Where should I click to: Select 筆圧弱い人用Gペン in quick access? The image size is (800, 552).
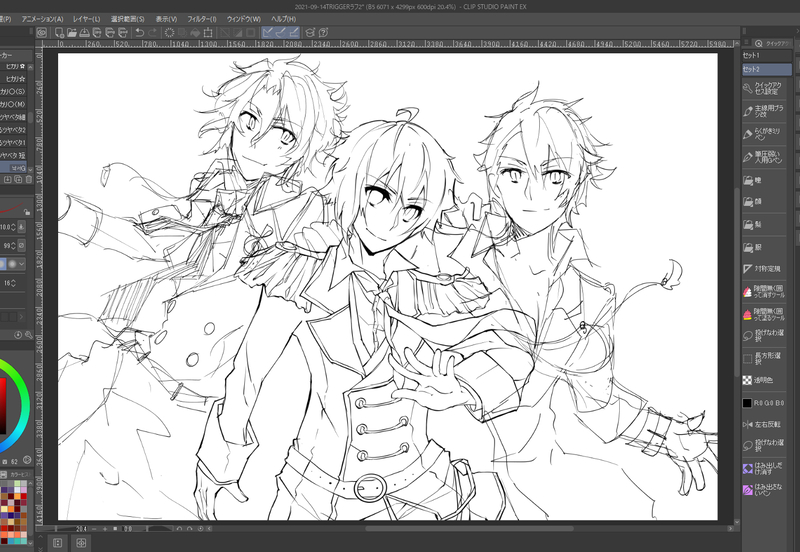point(764,157)
